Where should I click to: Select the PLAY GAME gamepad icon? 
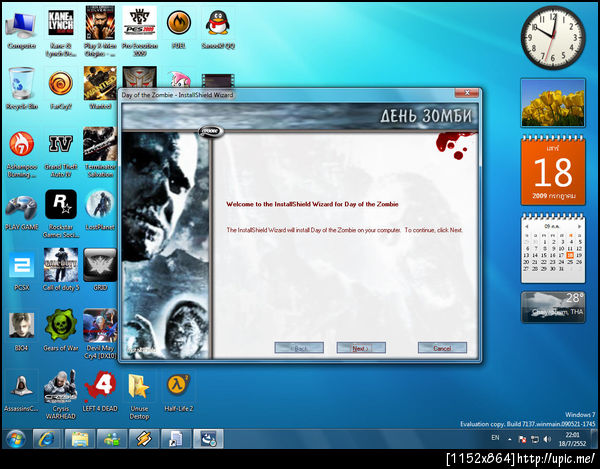(21, 213)
